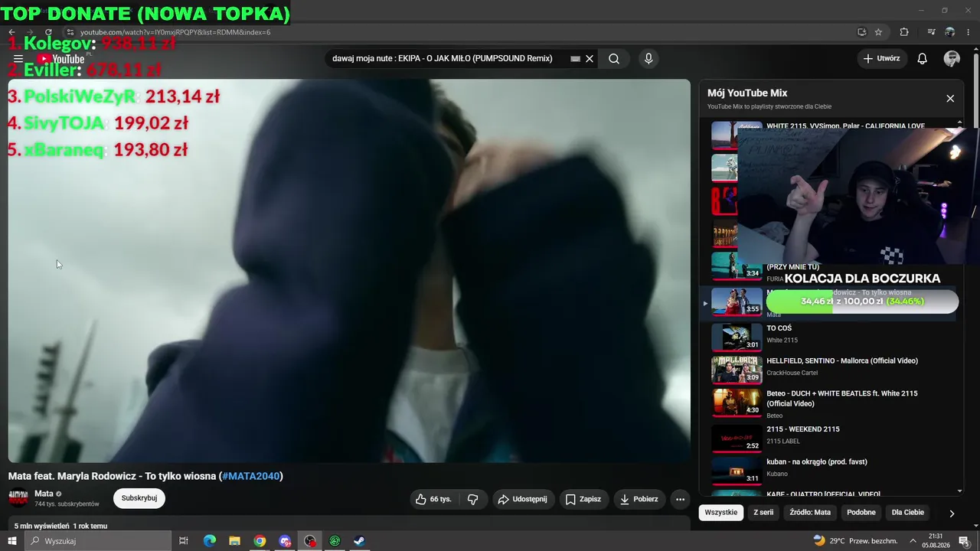Click the playlist panel scrollbar
Screen dimensions: 980x551
click(x=960, y=306)
